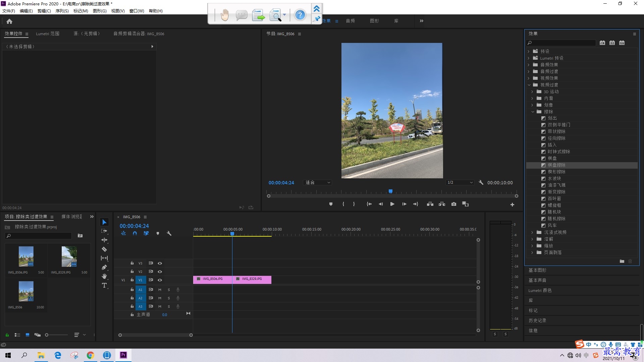The width and height of the screenshot is (644, 362).
Task: Click the YUV effects filter icon
Action: coord(622,43)
